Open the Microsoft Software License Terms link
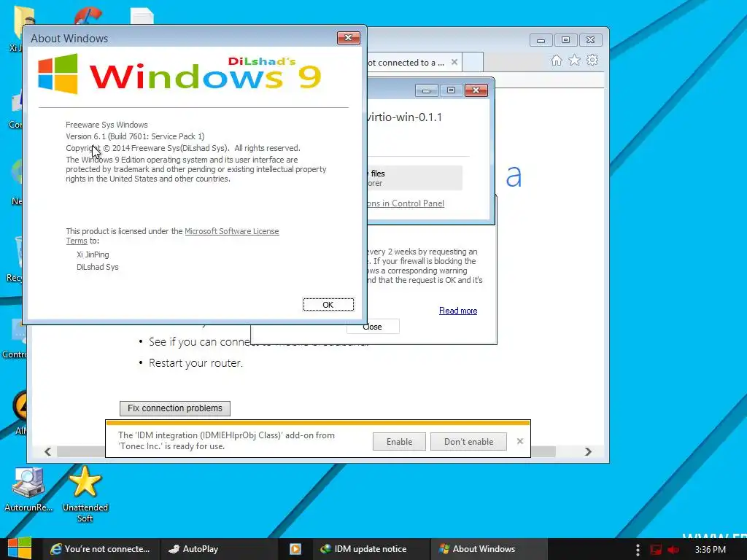Screen dimensions: 747x560 click(231, 231)
